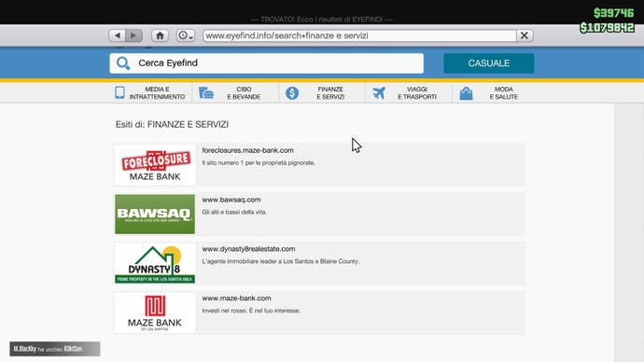Click the Dynasty 8 logo thumbnail

[x=155, y=263]
